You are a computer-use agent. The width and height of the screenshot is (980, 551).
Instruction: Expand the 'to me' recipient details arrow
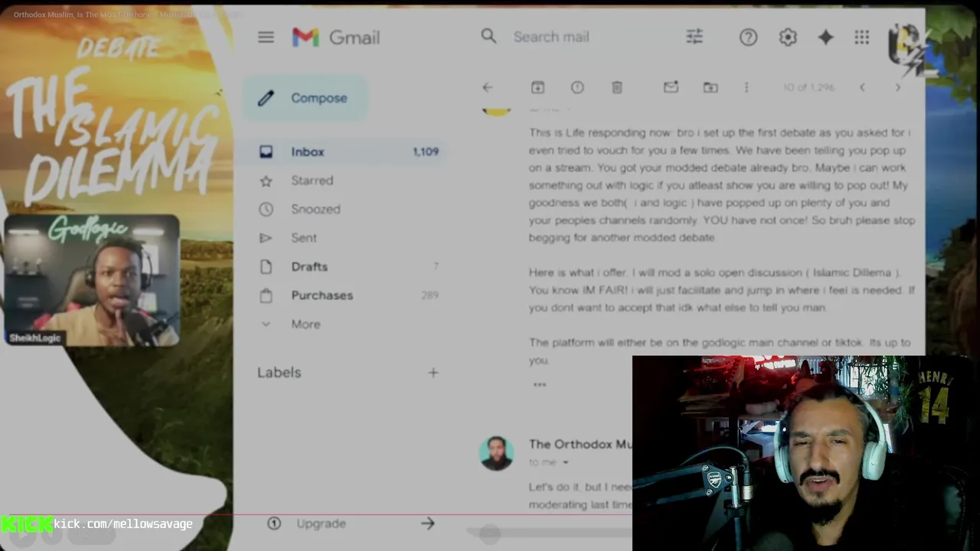566,462
